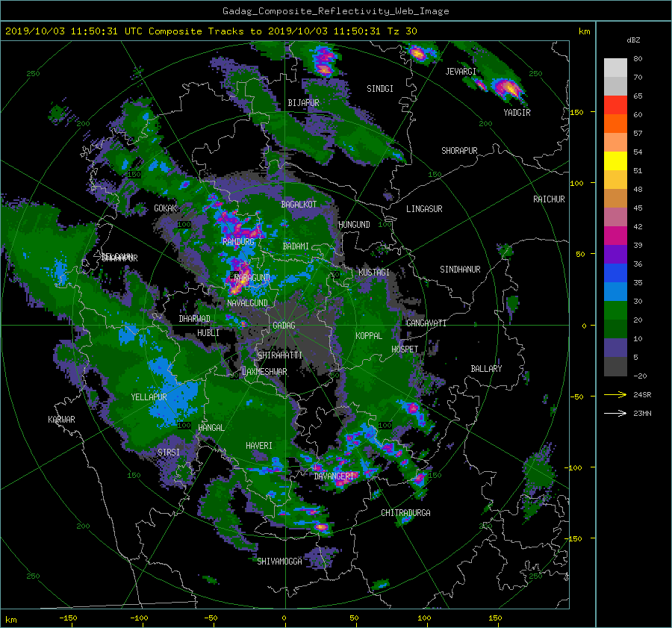Click the BAGALKOT label

[x=299, y=205]
